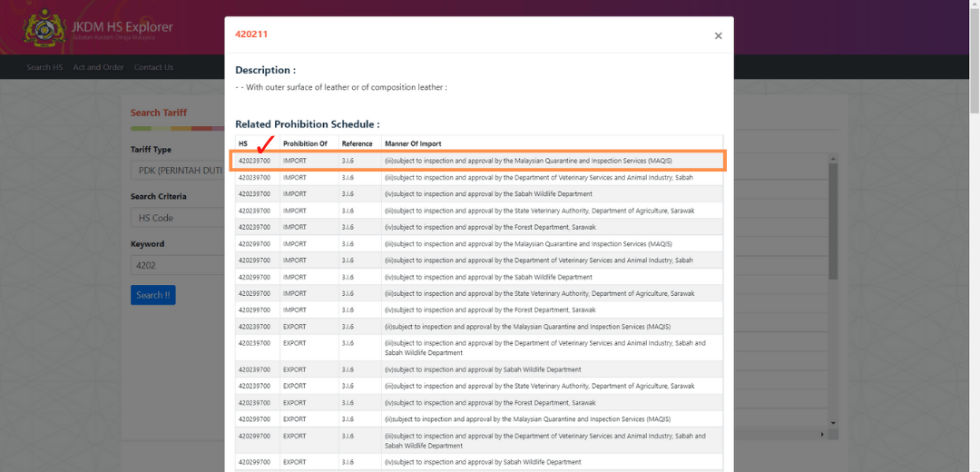Click the JKDM HS Explorer title
Viewport: 980px width, 472px height.
(x=122, y=26)
